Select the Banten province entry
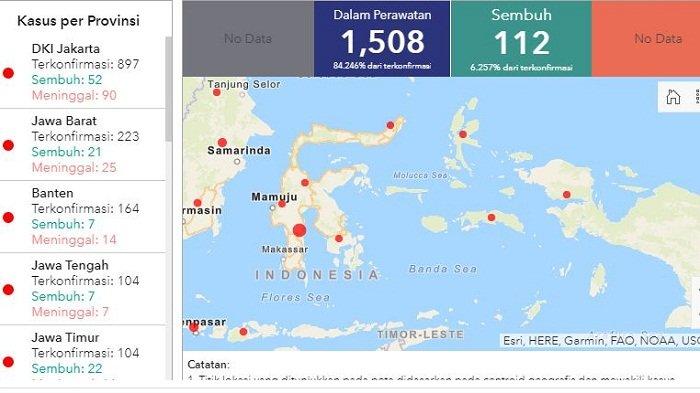700x393 pixels. coord(83,217)
